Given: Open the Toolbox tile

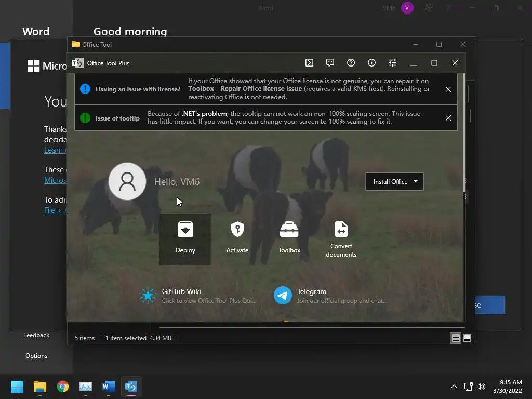Looking at the screenshot, I should pos(289,239).
